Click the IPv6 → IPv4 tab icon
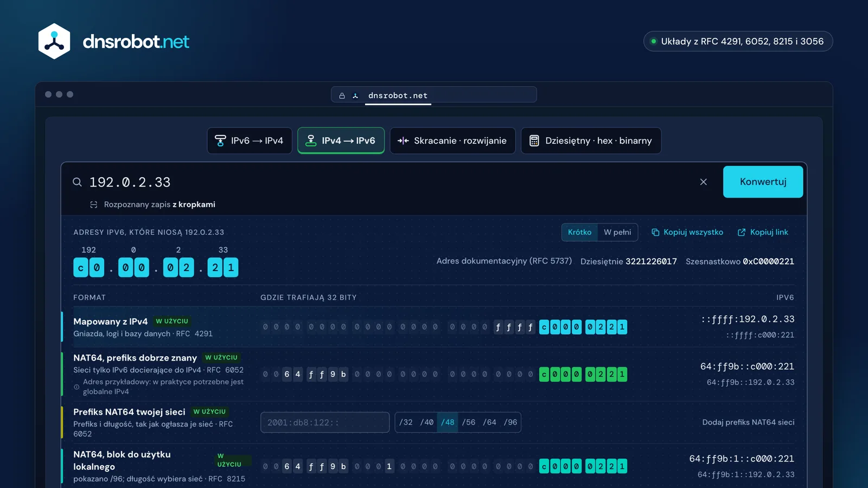Screen dimensions: 868x488 click(220, 140)
